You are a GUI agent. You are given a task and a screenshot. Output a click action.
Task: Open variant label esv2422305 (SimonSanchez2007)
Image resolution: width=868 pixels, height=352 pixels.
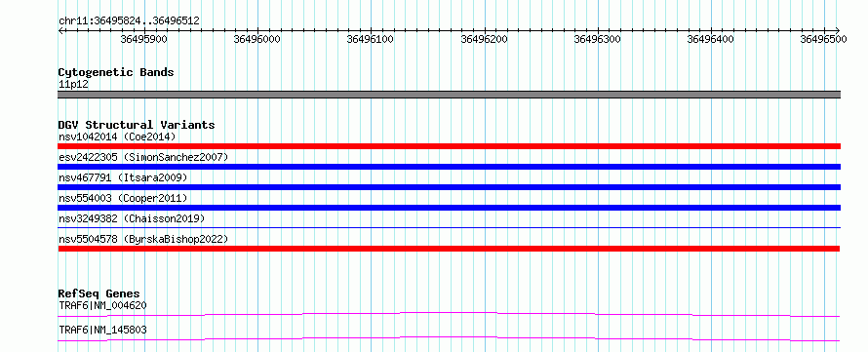(x=143, y=157)
